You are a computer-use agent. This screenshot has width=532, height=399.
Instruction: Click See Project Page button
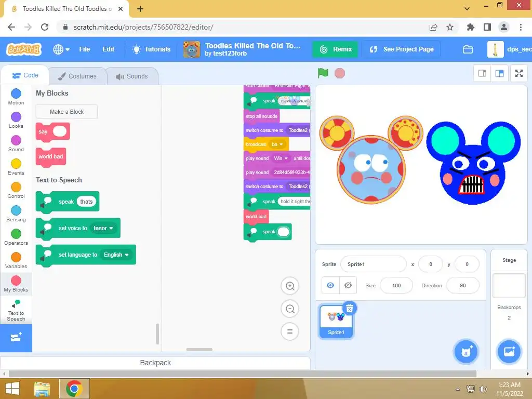coord(402,49)
